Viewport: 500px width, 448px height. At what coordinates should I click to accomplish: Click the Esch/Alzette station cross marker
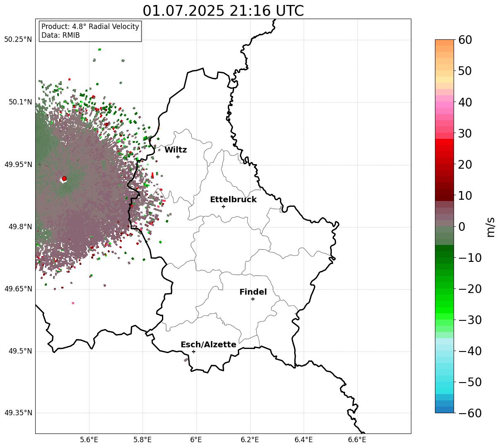193,351
